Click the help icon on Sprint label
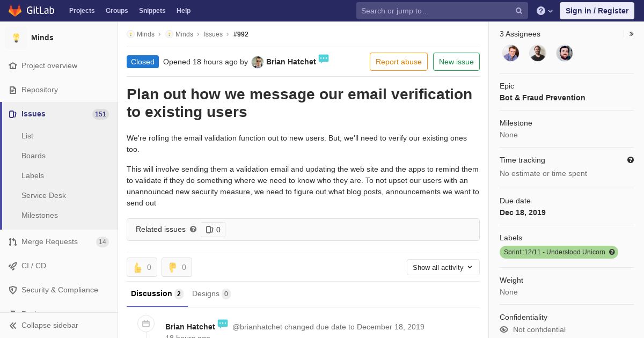 (x=612, y=252)
